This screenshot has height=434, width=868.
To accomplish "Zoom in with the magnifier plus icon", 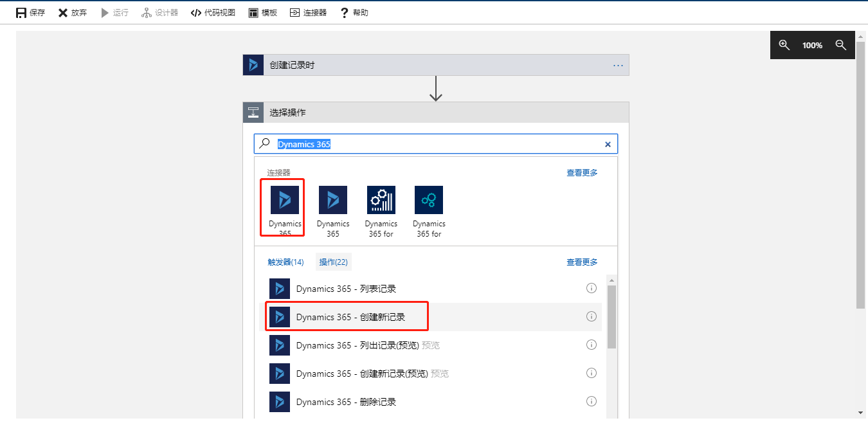I will click(784, 45).
